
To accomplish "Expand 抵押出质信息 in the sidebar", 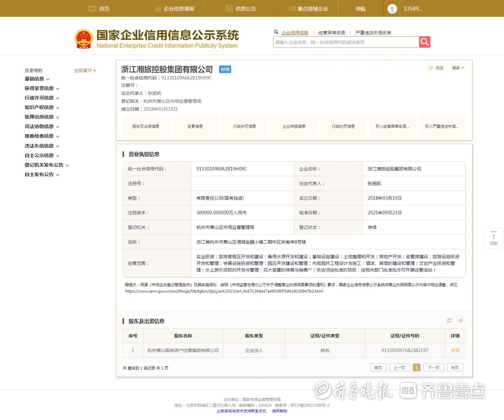I will [42, 117].
